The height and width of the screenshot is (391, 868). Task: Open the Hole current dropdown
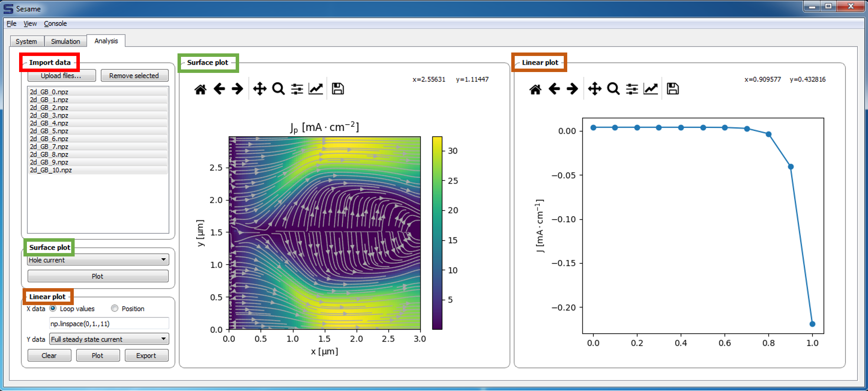tap(98, 260)
